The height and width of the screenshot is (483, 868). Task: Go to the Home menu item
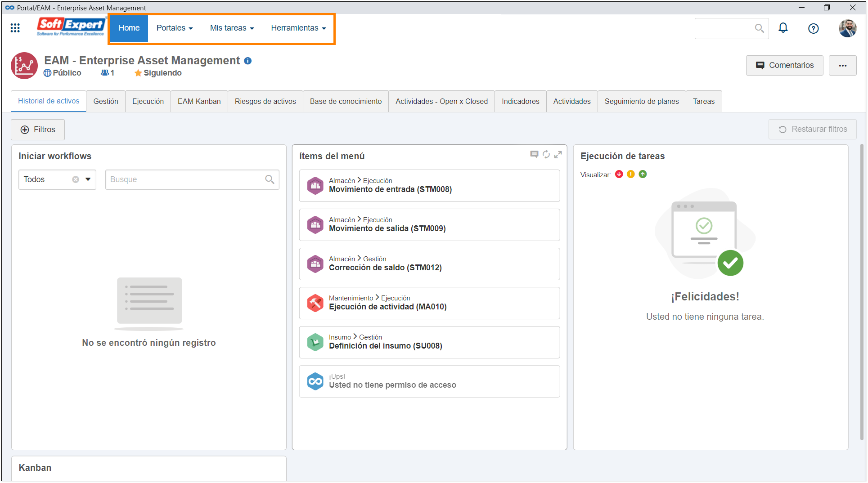tap(129, 28)
